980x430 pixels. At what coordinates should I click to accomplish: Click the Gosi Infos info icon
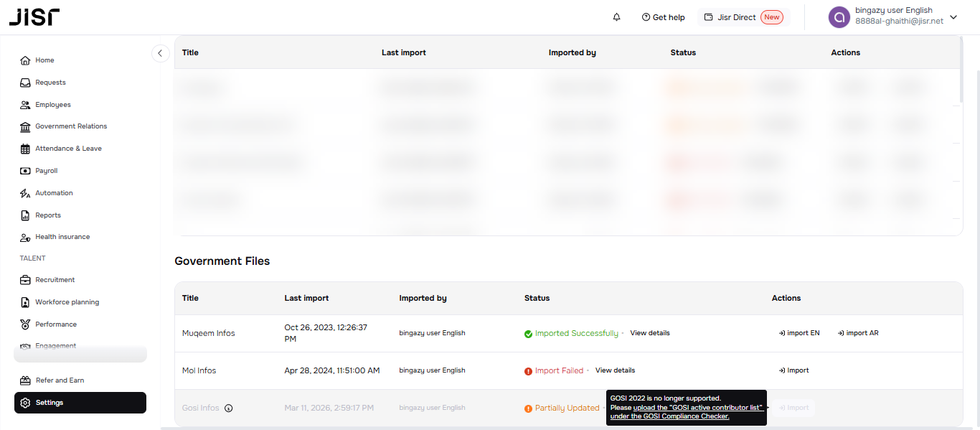click(x=229, y=408)
